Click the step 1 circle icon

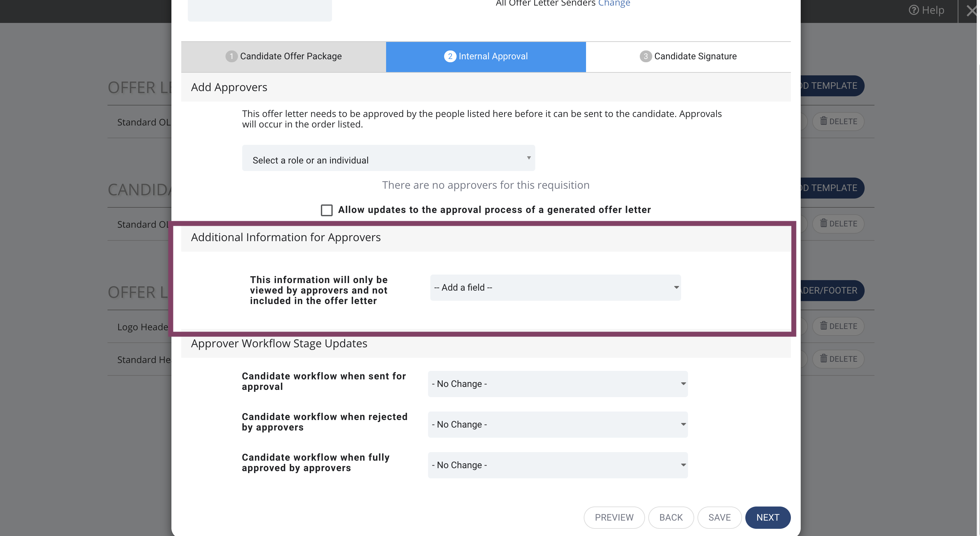[x=231, y=56]
